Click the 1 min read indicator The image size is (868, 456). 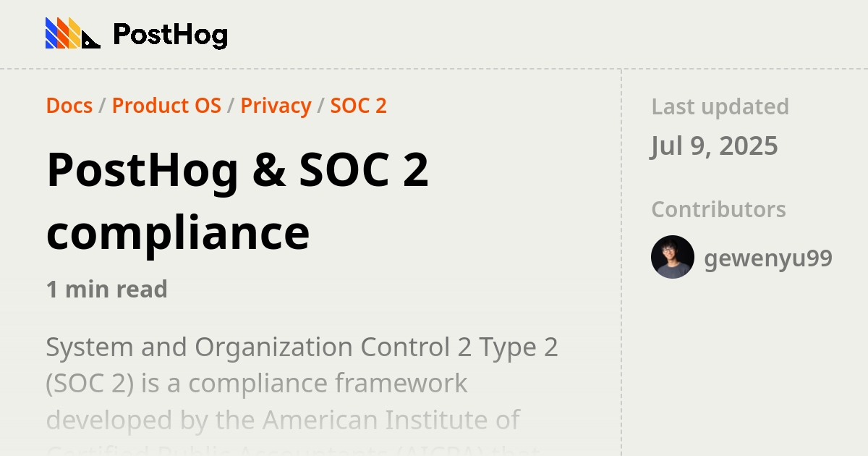pyautogui.click(x=106, y=290)
